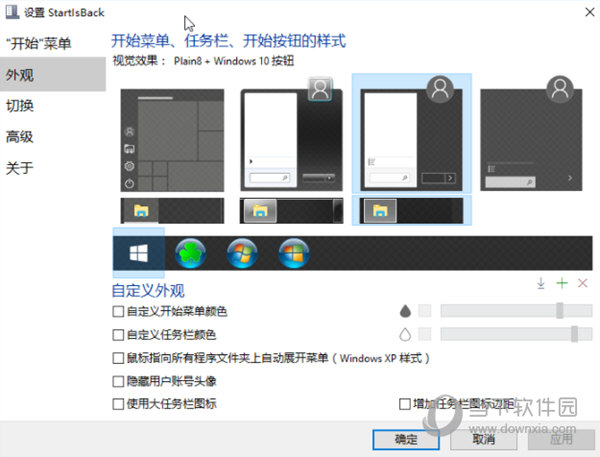Viewport: 600px width, 457px height.
Task: Remove the button image with red X
Action: [582, 283]
